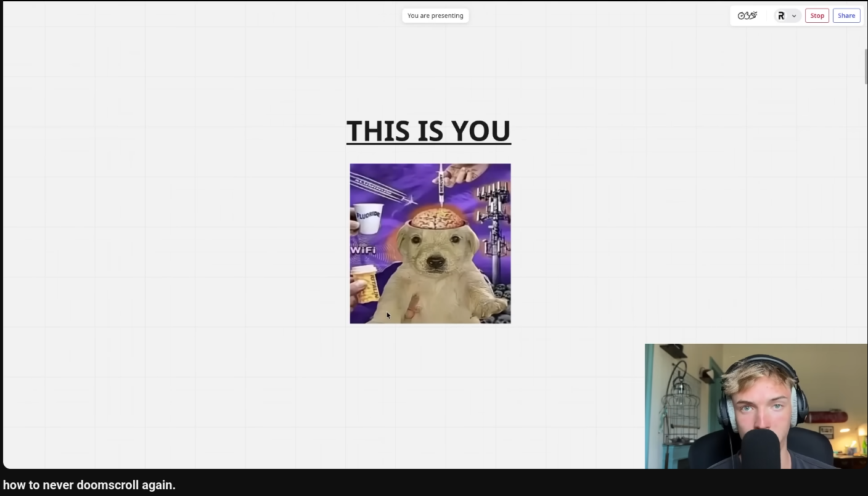Click the presenter webcam video overlay

click(x=756, y=406)
